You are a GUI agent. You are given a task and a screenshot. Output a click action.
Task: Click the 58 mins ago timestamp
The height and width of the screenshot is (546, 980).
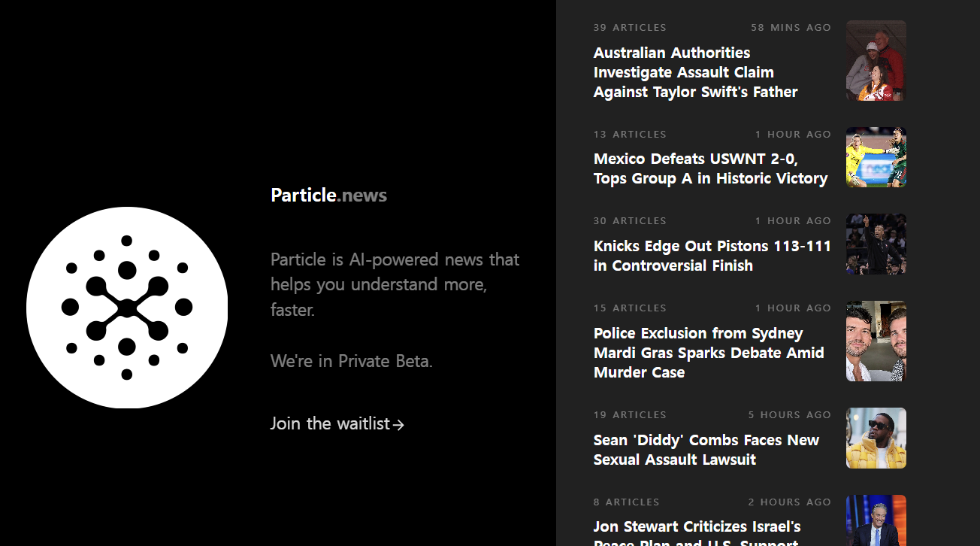(x=791, y=28)
